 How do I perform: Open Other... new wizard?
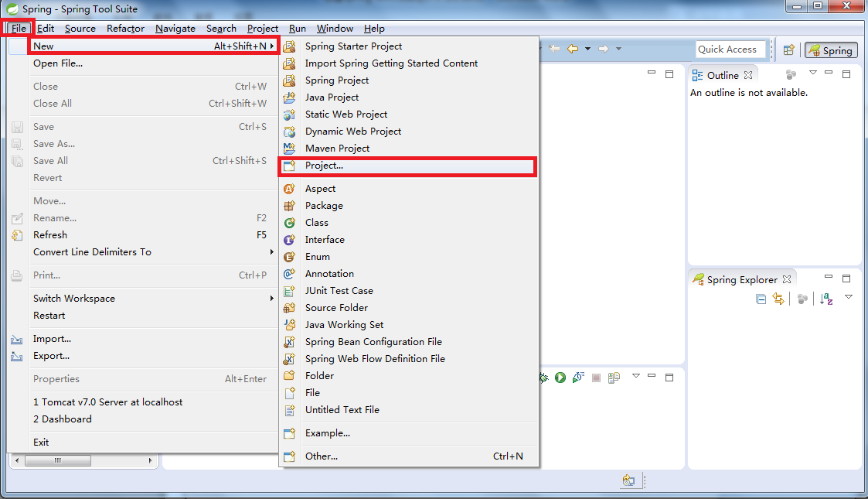408,456
